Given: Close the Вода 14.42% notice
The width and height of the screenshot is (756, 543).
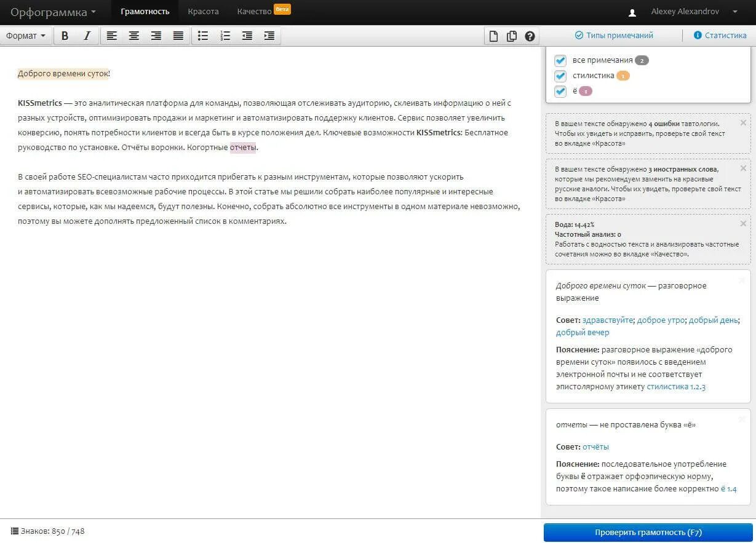Looking at the screenshot, I should click(742, 223).
